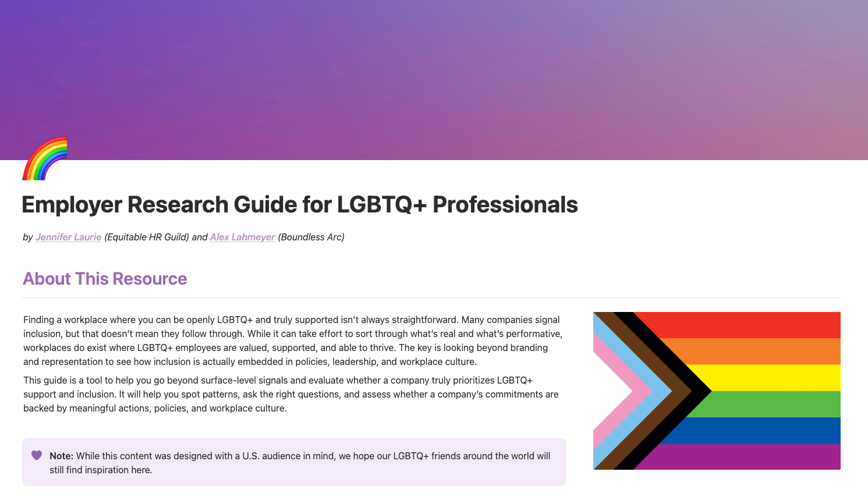
Task: Click the rainbow page icon
Action: click(x=44, y=158)
